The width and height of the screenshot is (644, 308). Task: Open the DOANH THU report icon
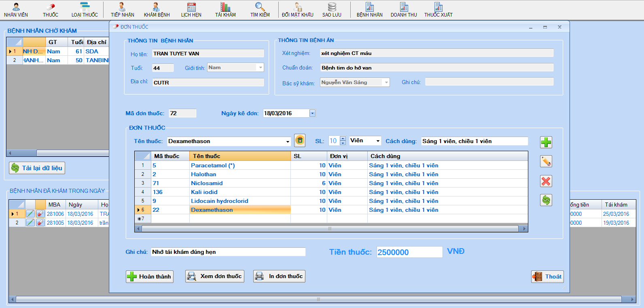(404, 10)
